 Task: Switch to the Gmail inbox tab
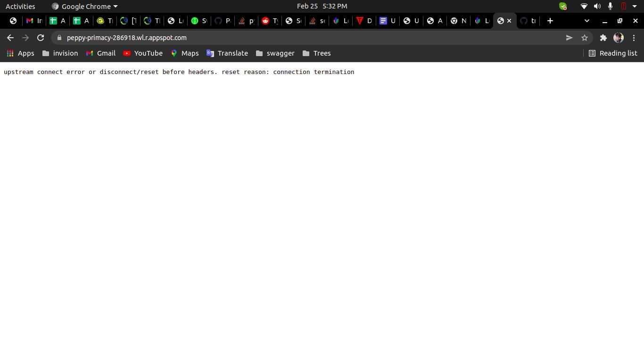[x=34, y=21]
